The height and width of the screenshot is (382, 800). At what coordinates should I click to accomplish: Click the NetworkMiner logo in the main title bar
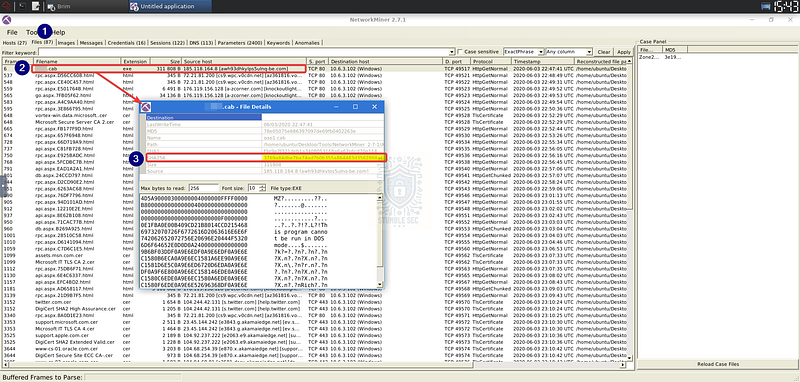6,20
